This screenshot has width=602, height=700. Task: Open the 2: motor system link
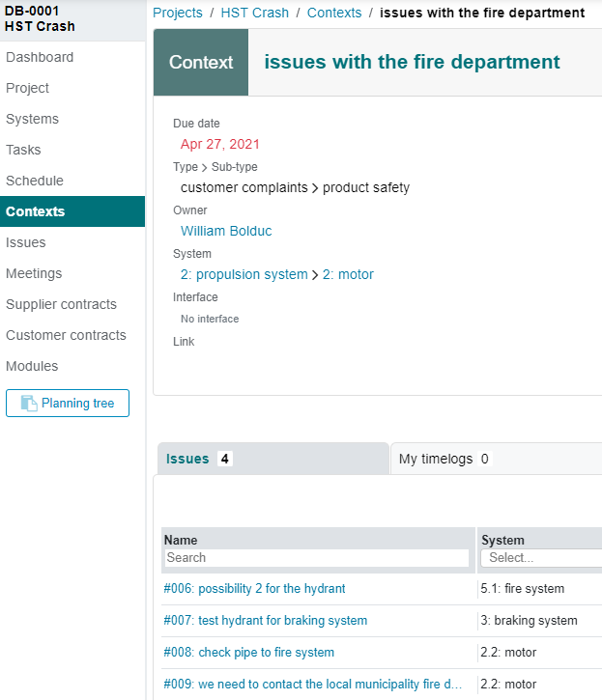click(x=348, y=274)
